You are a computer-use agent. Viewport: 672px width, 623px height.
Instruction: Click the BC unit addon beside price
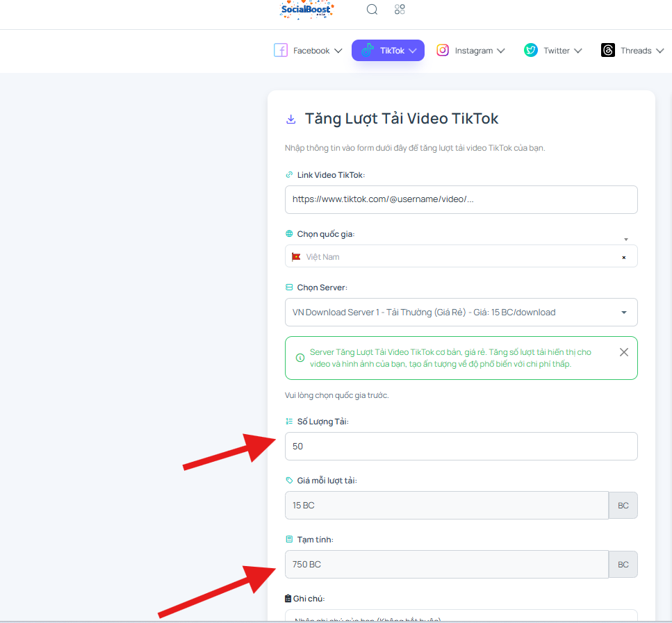[x=623, y=506]
